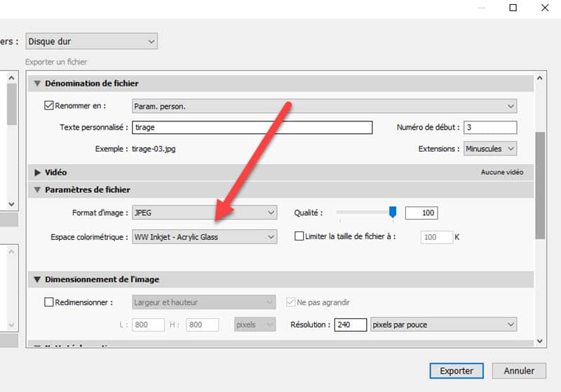
Task: Open the Extensions Minuscules dropdown
Action: click(490, 149)
